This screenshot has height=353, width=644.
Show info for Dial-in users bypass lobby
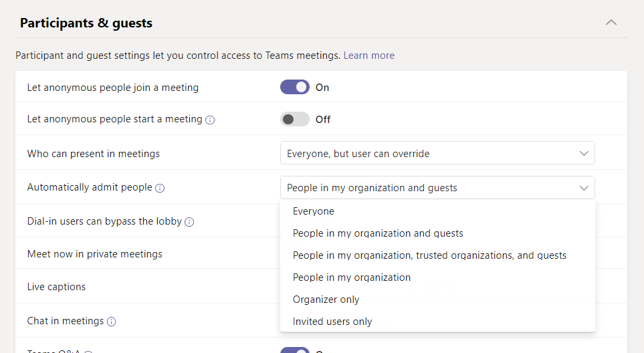click(x=189, y=222)
